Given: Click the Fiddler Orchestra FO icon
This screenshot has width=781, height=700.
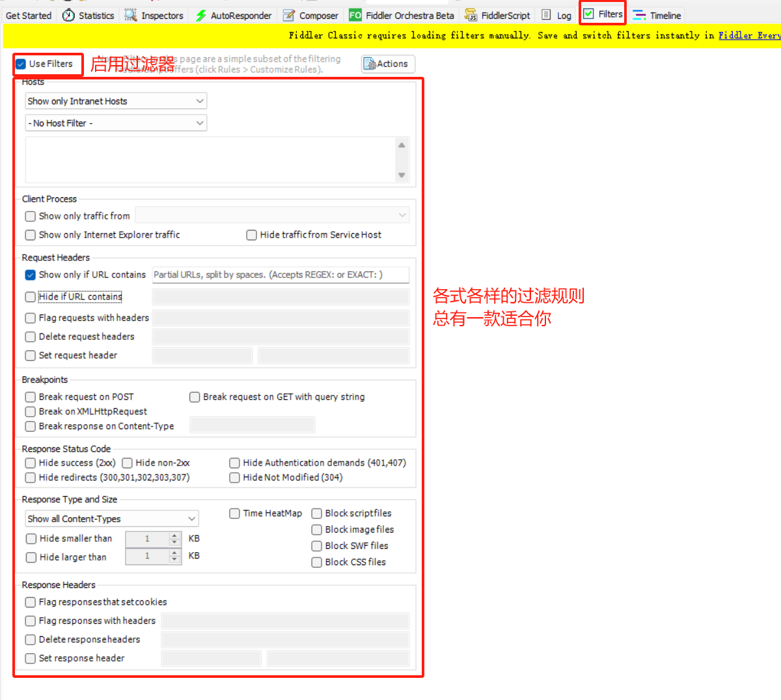Looking at the screenshot, I should (355, 15).
